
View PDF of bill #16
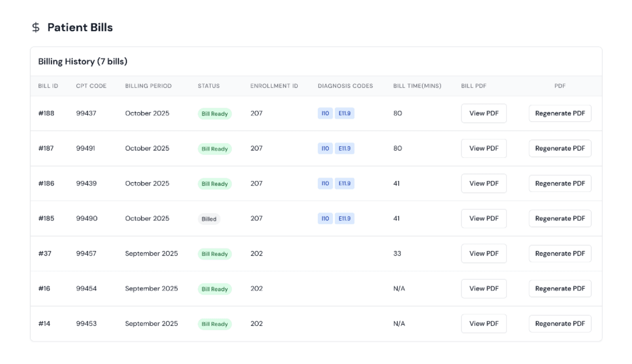[484, 288]
